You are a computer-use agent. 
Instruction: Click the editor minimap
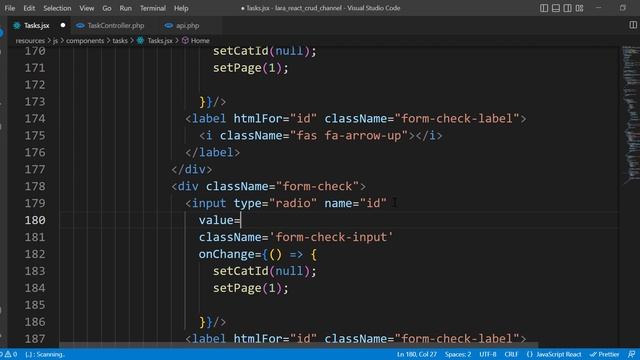[x=630, y=114]
